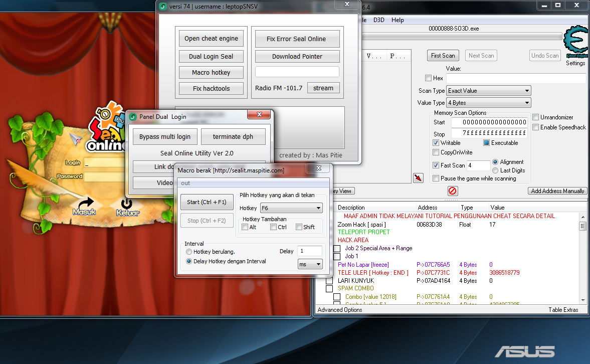The image size is (590, 364).
Task: Click Table Extras in status bar
Action: [563, 310]
